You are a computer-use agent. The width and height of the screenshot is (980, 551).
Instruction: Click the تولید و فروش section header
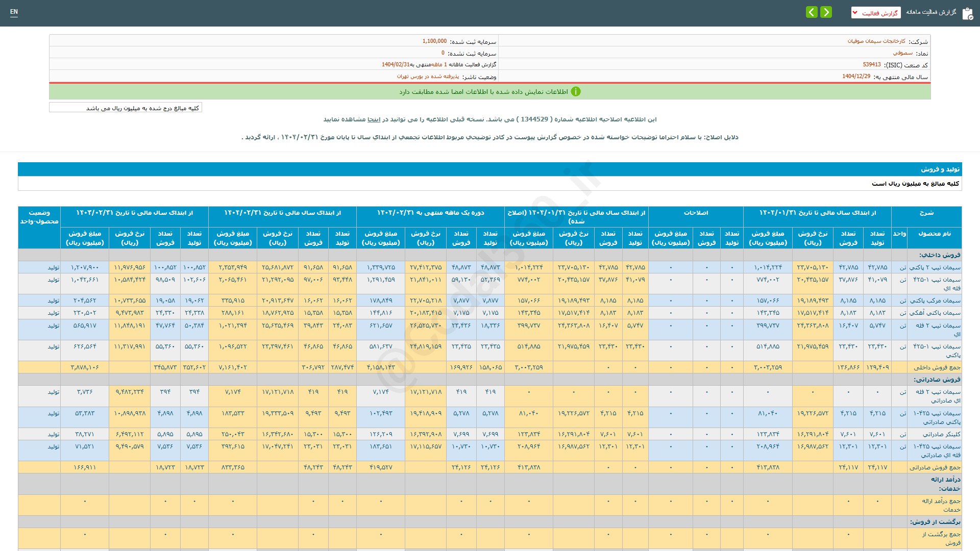point(940,169)
